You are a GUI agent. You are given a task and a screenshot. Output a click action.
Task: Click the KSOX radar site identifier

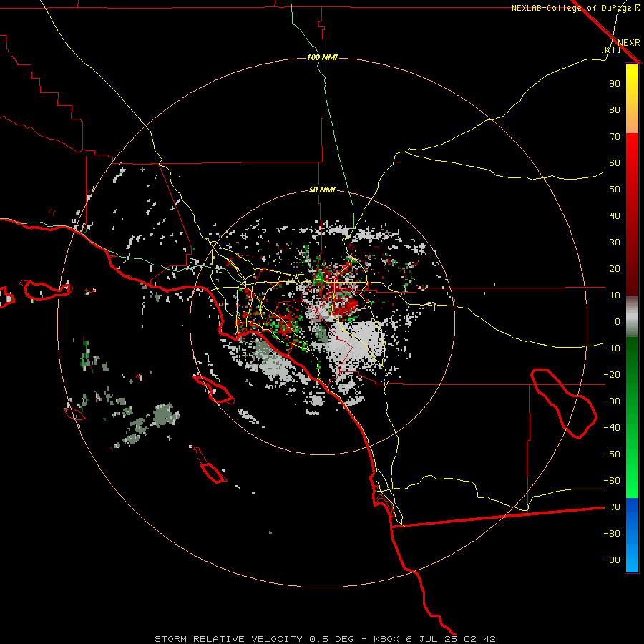click(387, 639)
